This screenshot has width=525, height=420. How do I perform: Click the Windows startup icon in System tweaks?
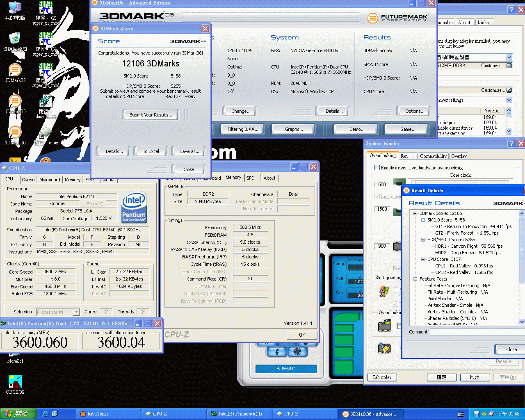(384, 291)
